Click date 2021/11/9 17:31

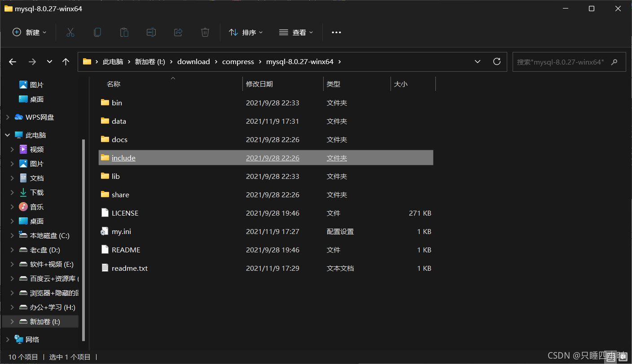(x=272, y=121)
